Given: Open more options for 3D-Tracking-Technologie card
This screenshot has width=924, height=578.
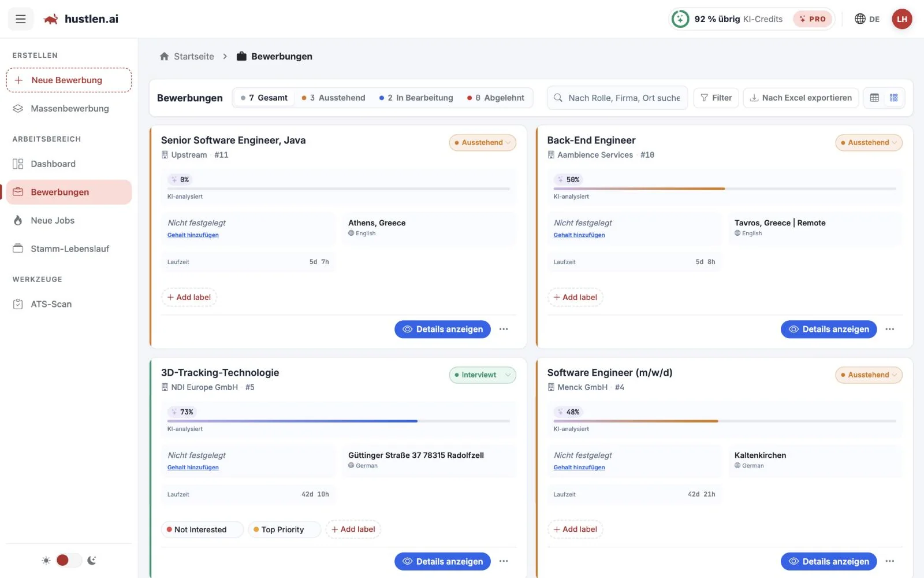Looking at the screenshot, I should click(504, 561).
